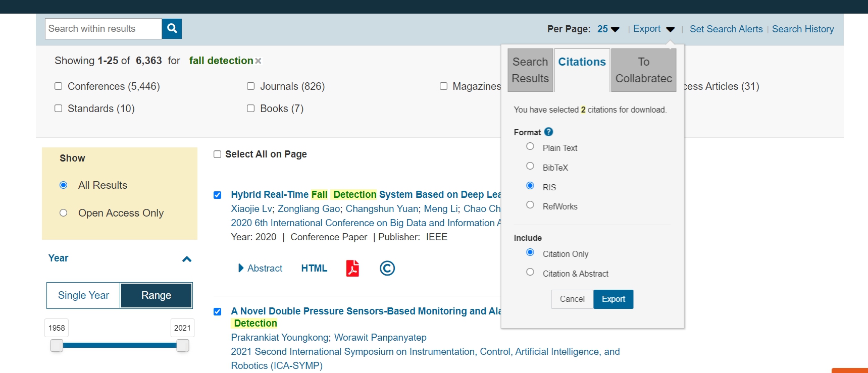Screen dimensions: 868x373
Task: Choose Citation & Abstract option
Action: coord(530,272)
